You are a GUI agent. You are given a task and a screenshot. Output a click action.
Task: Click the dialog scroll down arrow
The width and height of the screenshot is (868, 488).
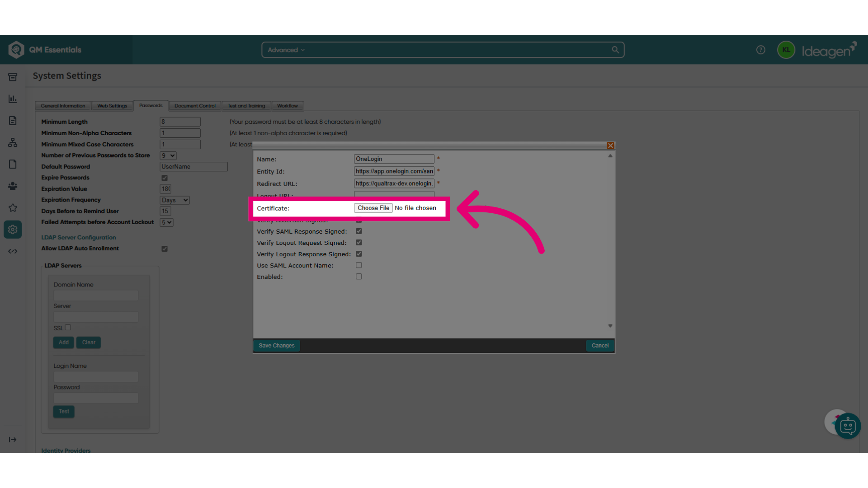pyautogui.click(x=610, y=326)
